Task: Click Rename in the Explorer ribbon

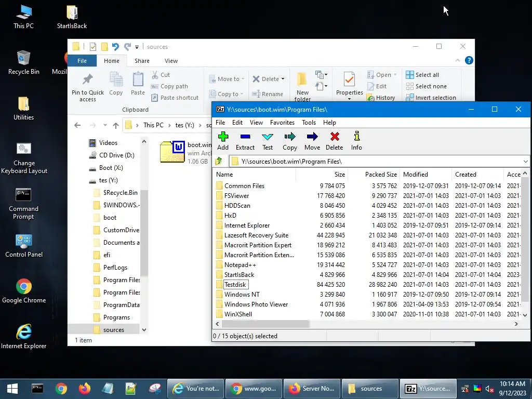Action: [x=268, y=94]
